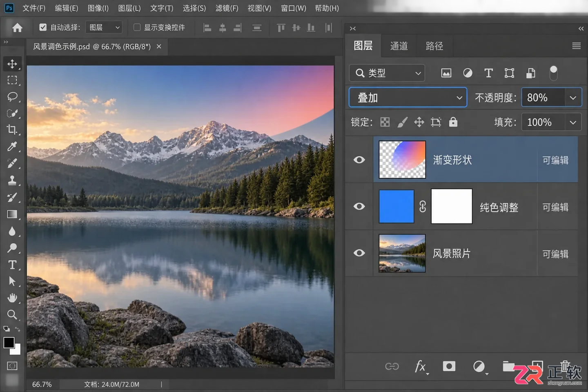
Task: Select the History Brush tool
Action: click(12, 197)
